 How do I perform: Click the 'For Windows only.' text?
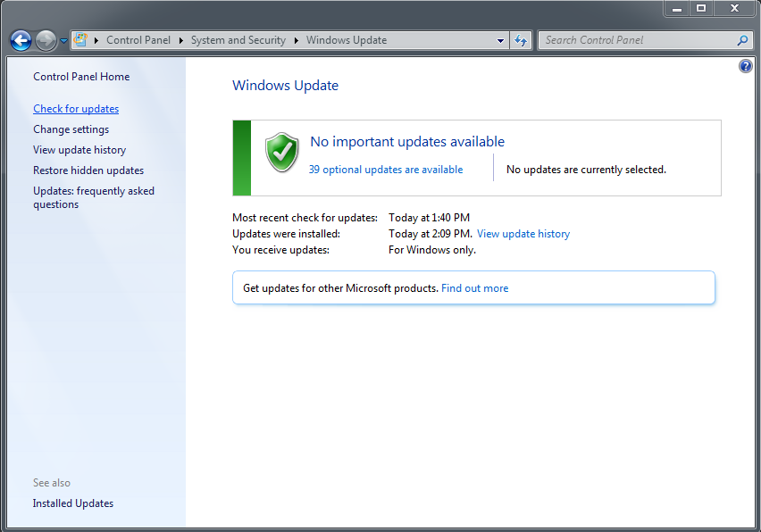432,250
